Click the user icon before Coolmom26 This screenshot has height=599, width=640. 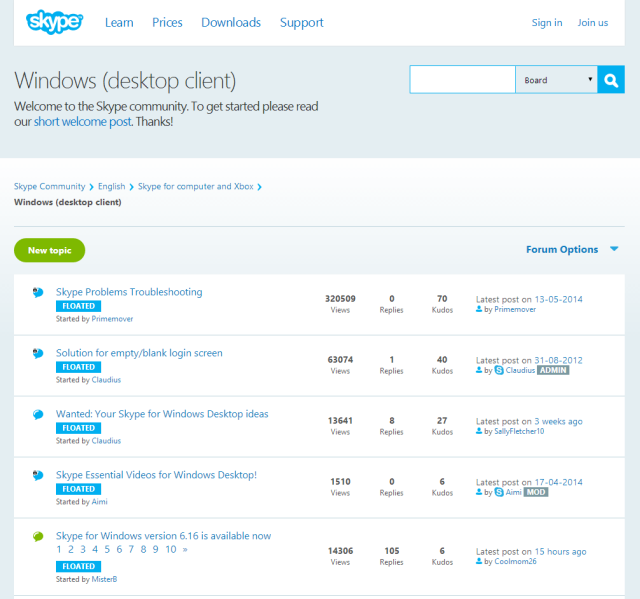[479, 561]
